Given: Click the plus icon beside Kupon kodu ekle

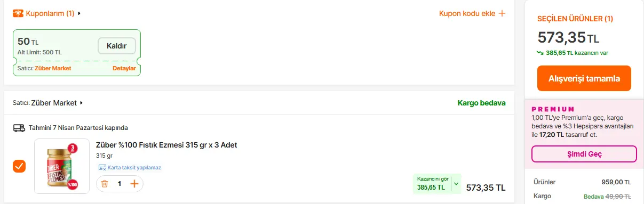Looking at the screenshot, I should [x=502, y=13].
